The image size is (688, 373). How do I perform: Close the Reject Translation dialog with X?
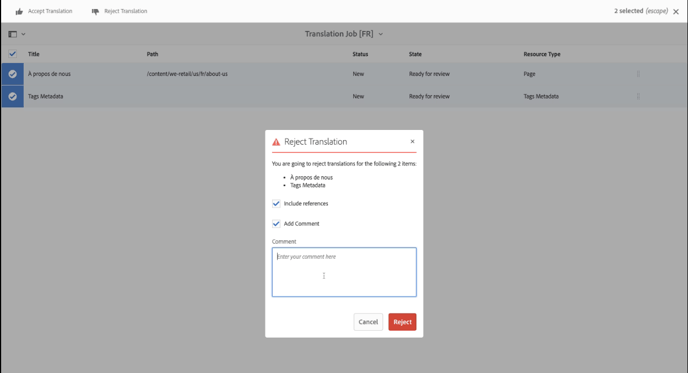coord(412,141)
